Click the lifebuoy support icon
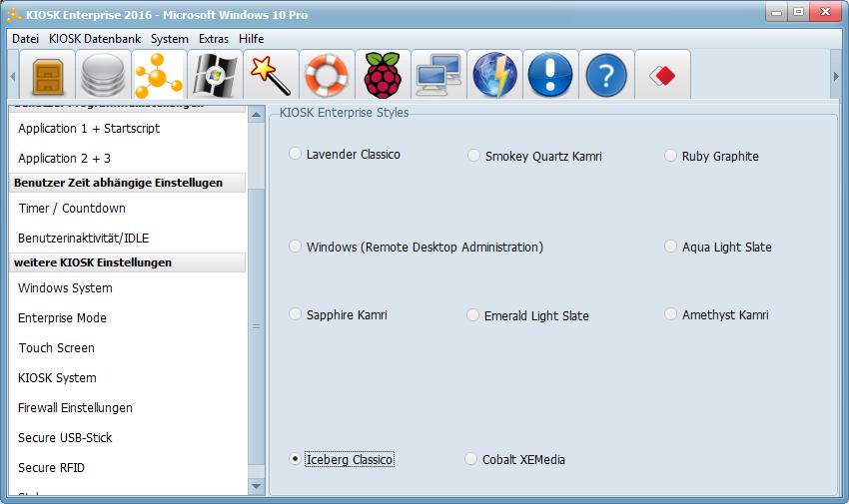The image size is (849, 504). (x=326, y=76)
